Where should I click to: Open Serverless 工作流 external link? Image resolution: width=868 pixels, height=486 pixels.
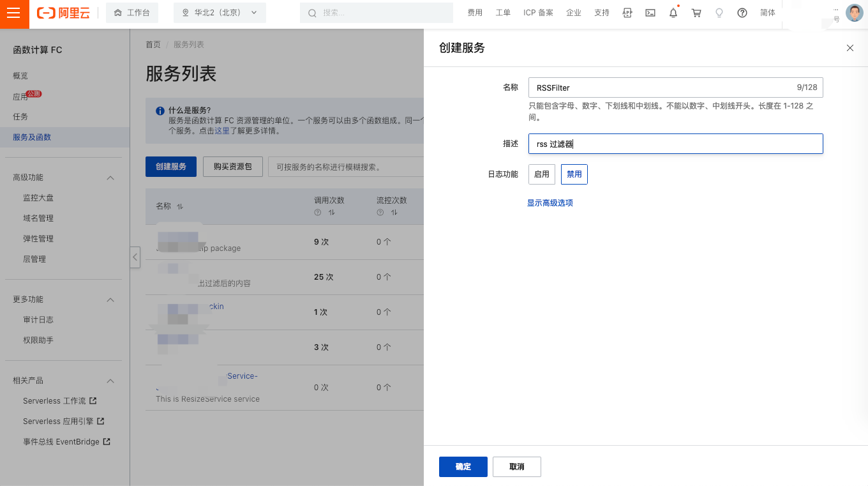pyautogui.click(x=59, y=401)
